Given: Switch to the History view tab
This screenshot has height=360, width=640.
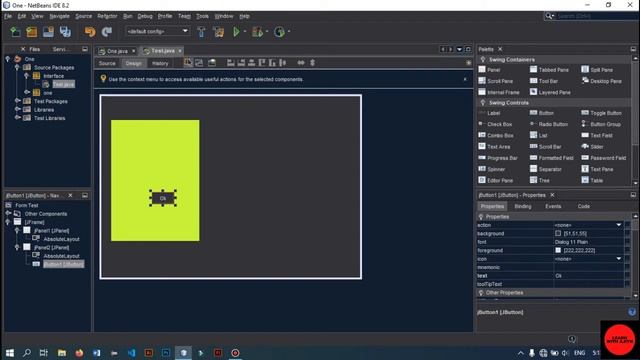Looking at the screenshot, I should (x=160, y=63).
